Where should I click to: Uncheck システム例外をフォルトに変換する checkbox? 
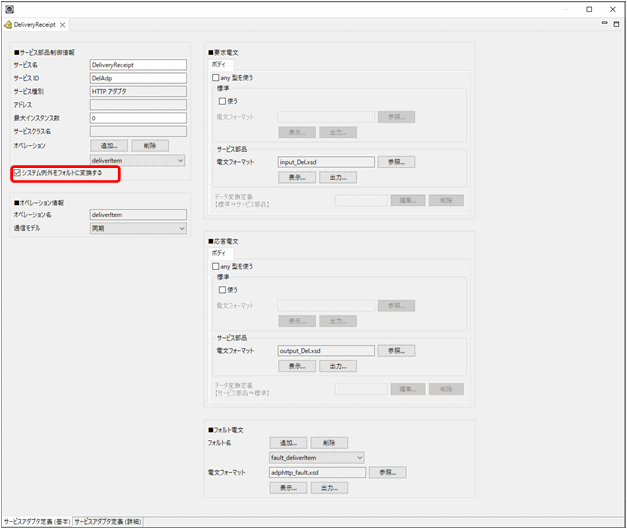click(17, 173)
